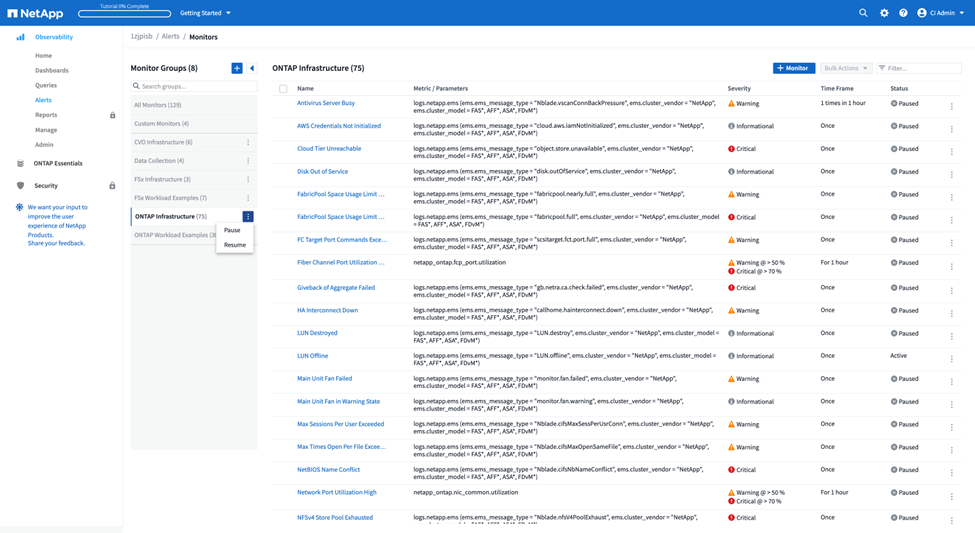Open row menu for Disk Out of Service
975x533 pixels.
[x=951, y=175]
